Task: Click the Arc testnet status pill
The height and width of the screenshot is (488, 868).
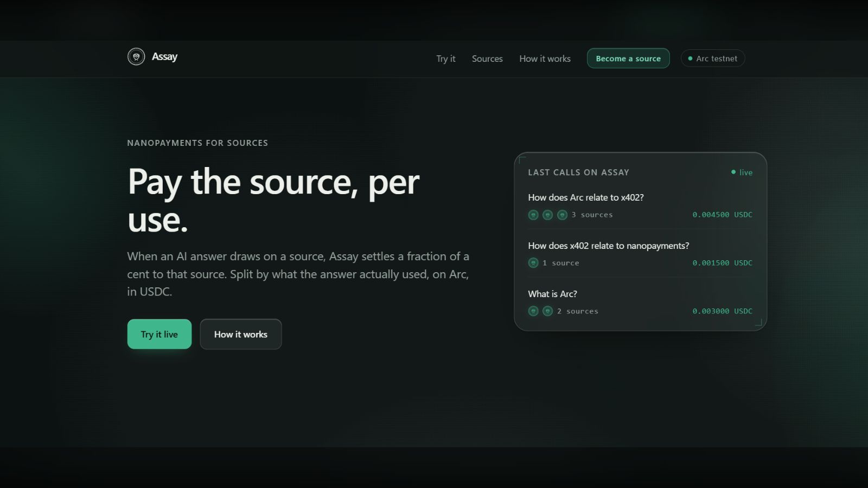Action: click(x=713, y=59)
